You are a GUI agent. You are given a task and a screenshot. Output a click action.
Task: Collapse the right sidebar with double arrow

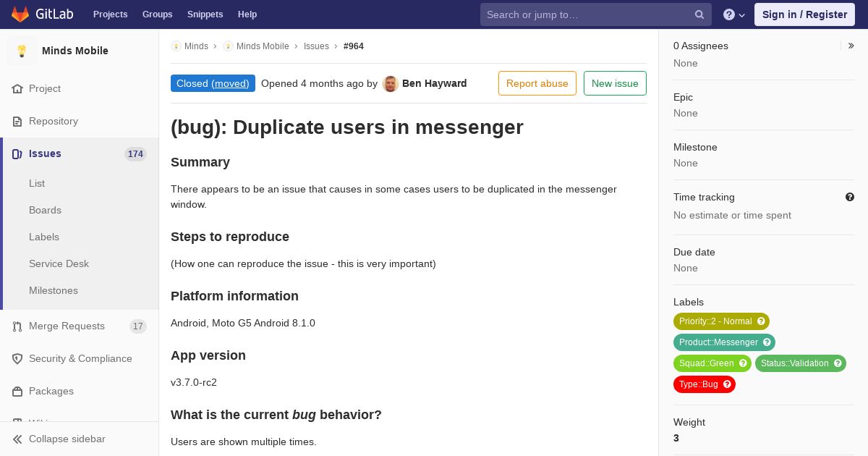click(851, 46)
